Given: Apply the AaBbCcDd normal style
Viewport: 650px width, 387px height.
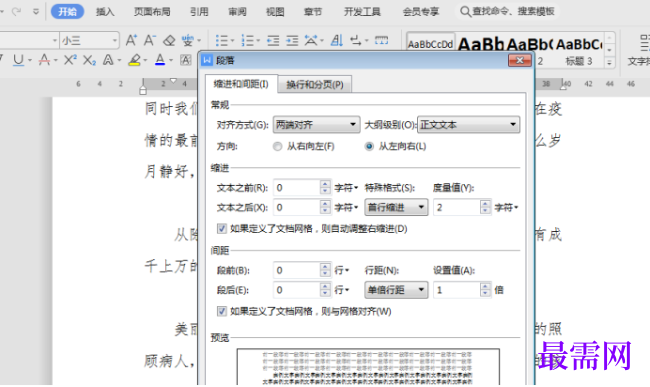Looking at the screenshot, I should (x=430, y=44).
